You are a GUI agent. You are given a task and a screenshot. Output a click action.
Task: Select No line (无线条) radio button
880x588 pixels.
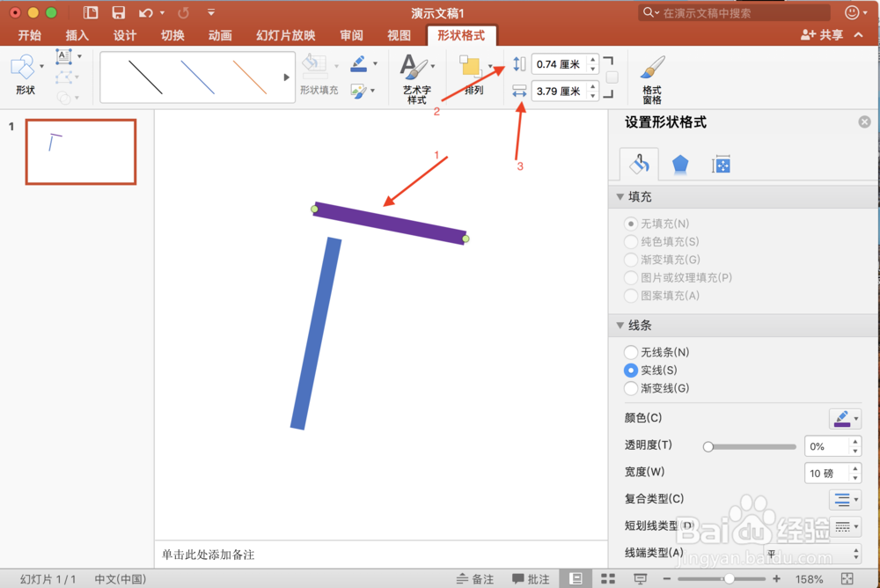[x=631, y=352]
